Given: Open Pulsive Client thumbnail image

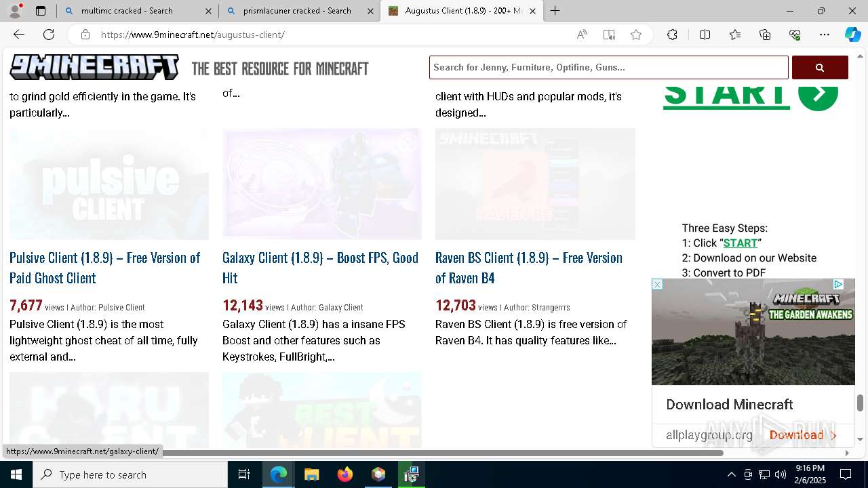Looking at the screenshot, I should [109, 184].
